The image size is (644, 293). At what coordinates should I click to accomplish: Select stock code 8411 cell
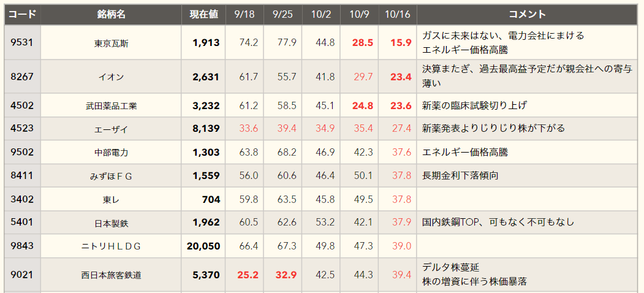click(x=23, y=175)
